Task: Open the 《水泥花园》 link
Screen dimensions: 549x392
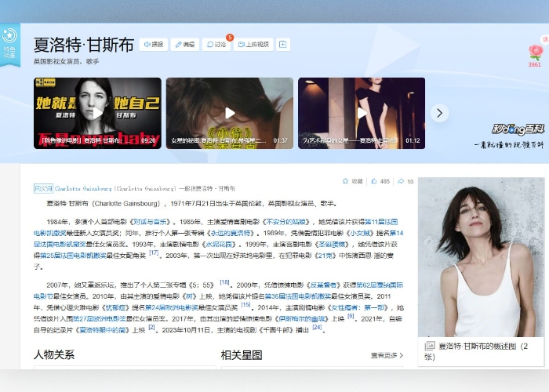Action: point(218,245)
